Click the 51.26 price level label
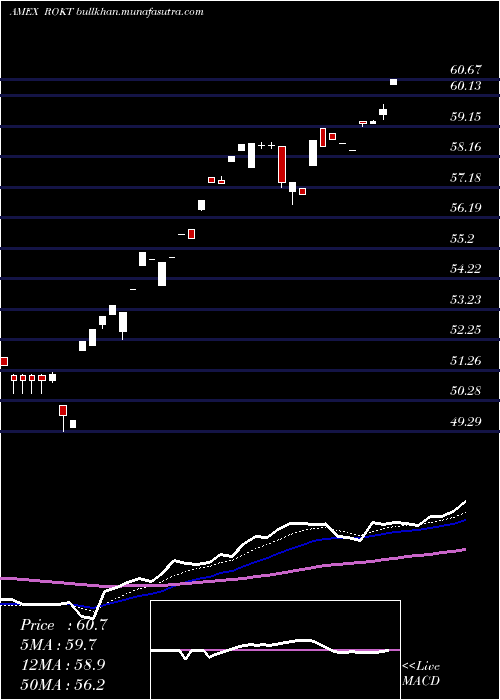Image resolution: width=500 pixels, height=700 pixels. coord(466,360)
